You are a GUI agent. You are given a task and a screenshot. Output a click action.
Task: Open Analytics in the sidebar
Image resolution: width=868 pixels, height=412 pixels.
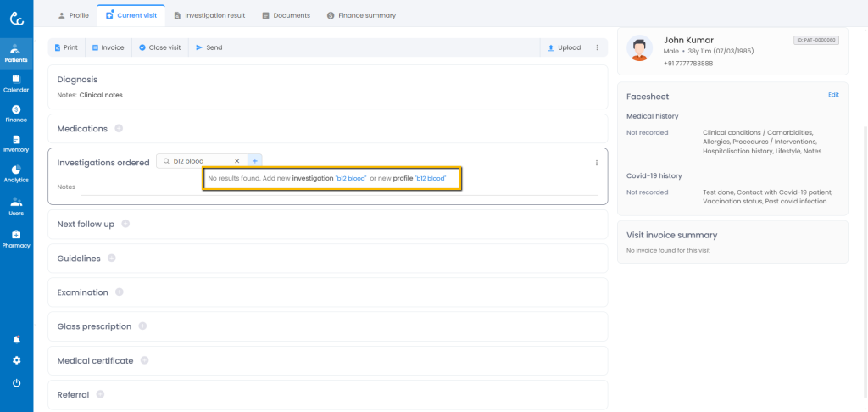point(16,174)
